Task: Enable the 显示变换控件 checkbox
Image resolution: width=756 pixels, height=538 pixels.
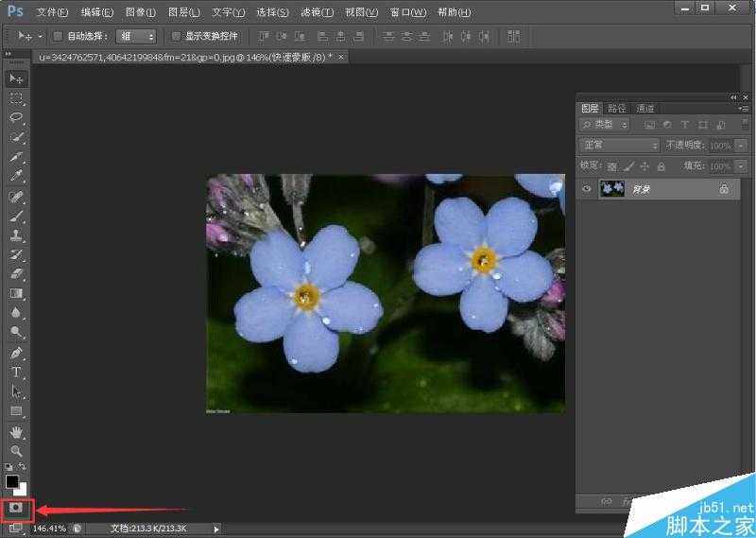Action: (x=176, y=36)
